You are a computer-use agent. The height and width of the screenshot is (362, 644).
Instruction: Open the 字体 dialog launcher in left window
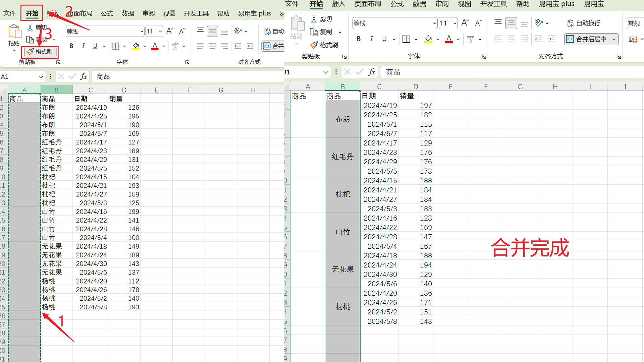[187, 62]
